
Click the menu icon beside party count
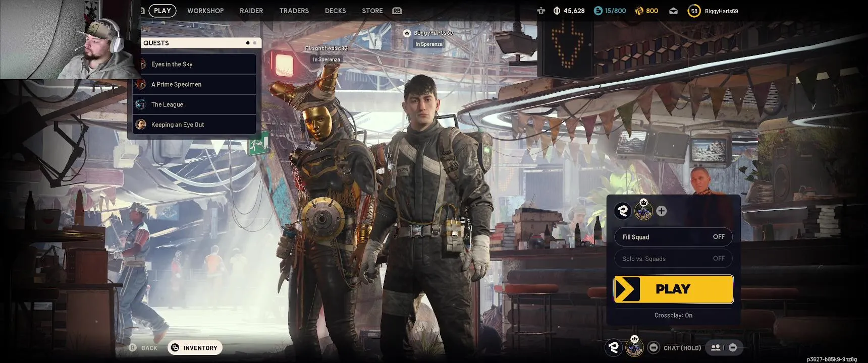point(733,347)
